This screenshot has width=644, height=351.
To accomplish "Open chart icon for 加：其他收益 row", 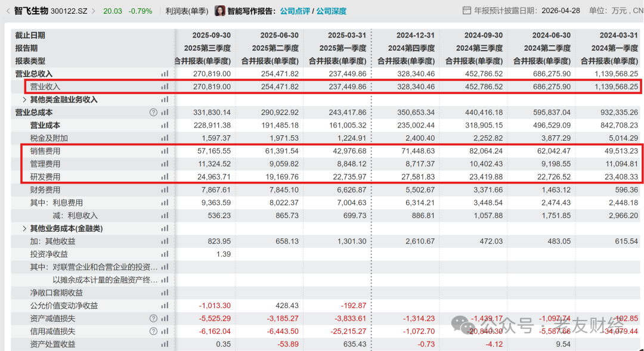I will pos(165,241).
